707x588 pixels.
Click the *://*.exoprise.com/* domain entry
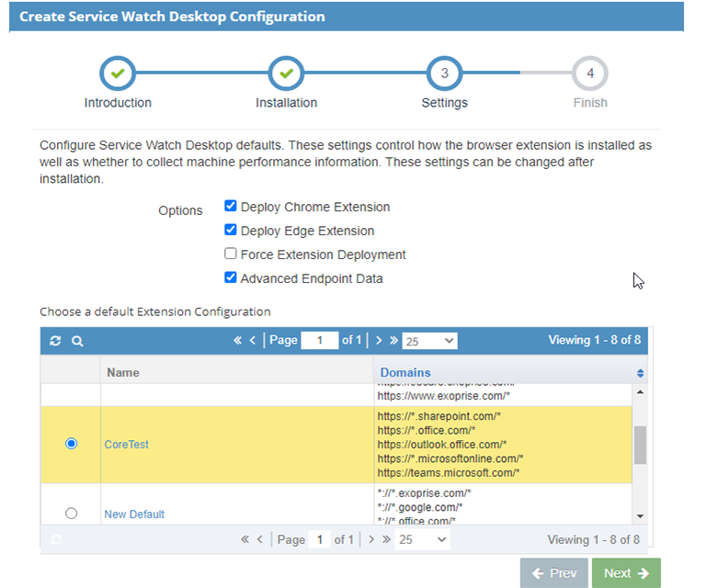(x=424, y=493)
